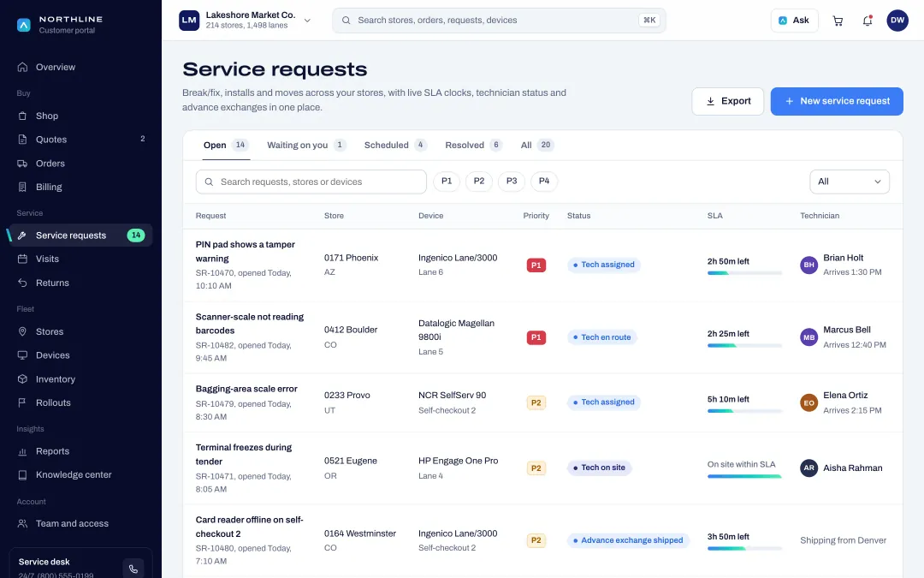Click the Service desk phone icon
This screenshot has height=578, width=924.
click(133, 569)
